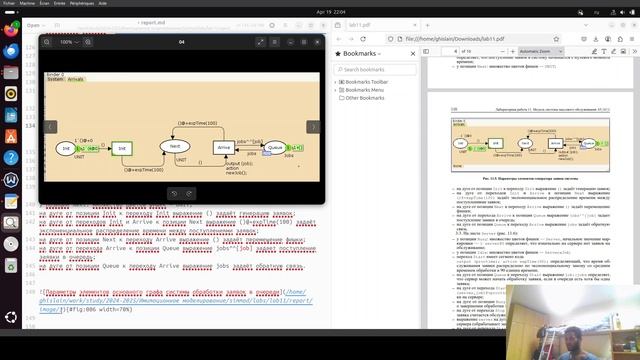This screenshot has width=640, height=360.
Task: Reload the page in Firefox
Action: pyautogui.click(x=363, y=39)
